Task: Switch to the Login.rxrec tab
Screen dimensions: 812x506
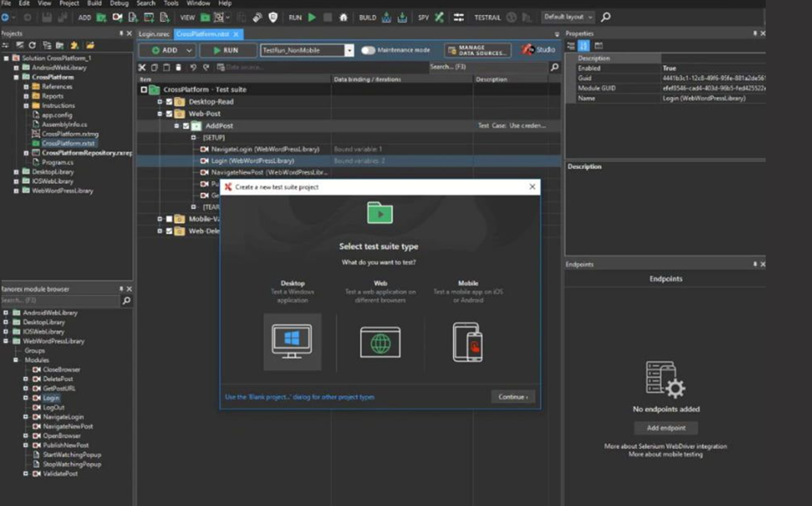Action: pyautogui.click(x=154, y=34)
